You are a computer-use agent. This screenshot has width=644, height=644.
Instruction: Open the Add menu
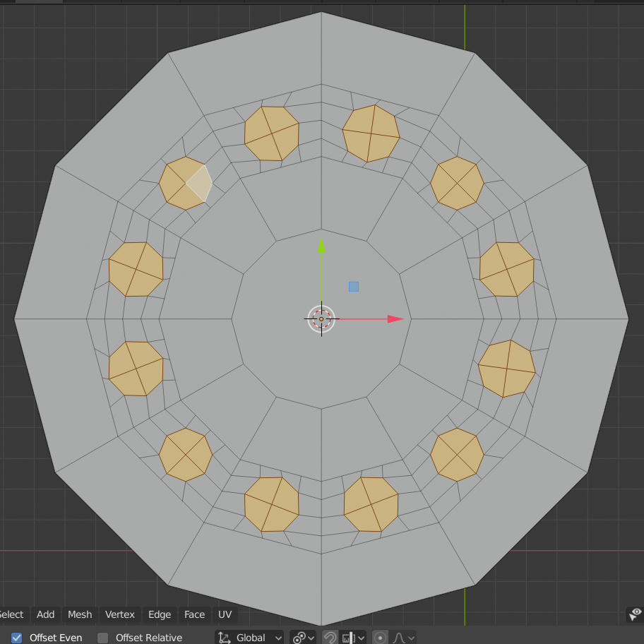[46, 614]
